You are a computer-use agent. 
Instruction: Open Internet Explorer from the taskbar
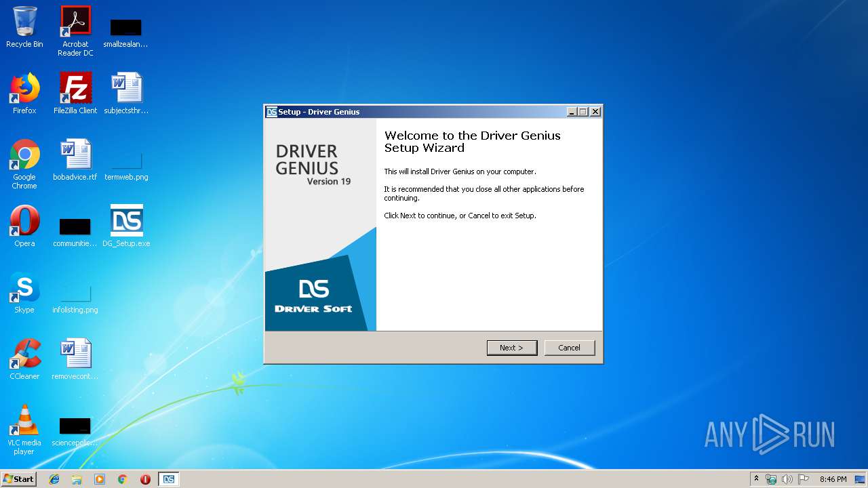coord(54,479)
